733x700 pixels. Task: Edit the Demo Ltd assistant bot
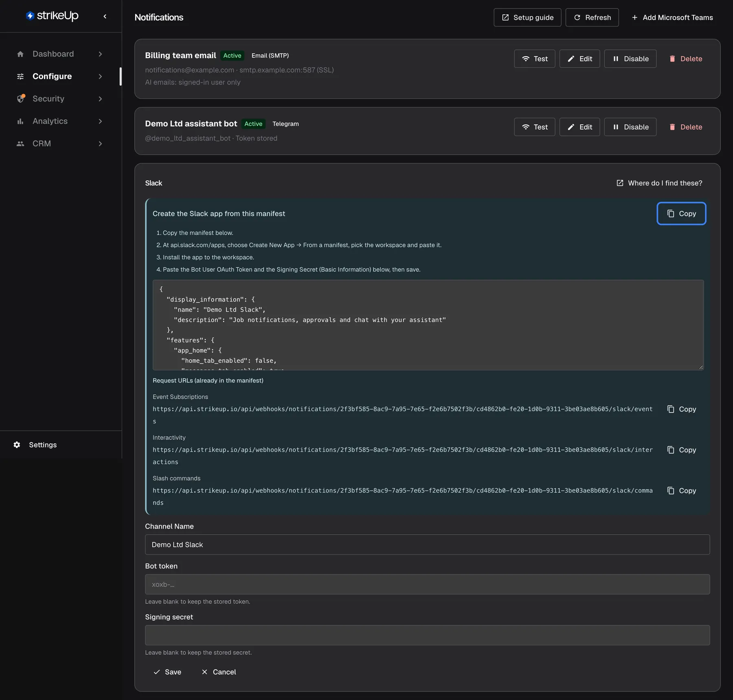579,127
